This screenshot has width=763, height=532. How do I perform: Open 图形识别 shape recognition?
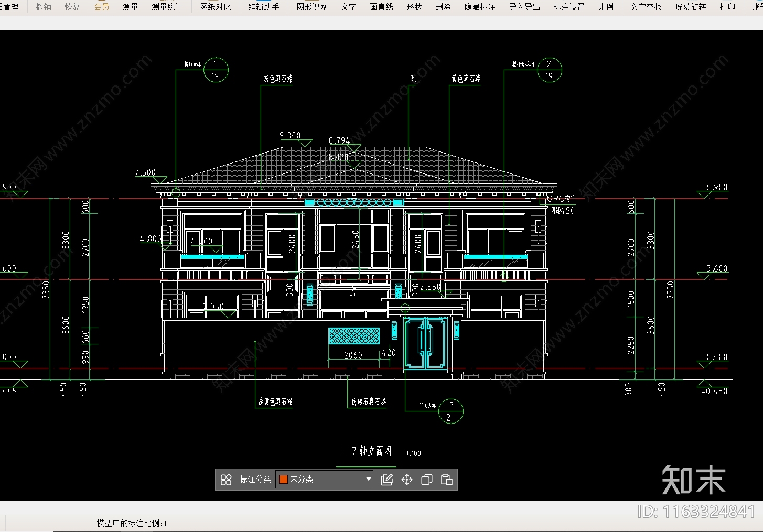click(312, 7)
